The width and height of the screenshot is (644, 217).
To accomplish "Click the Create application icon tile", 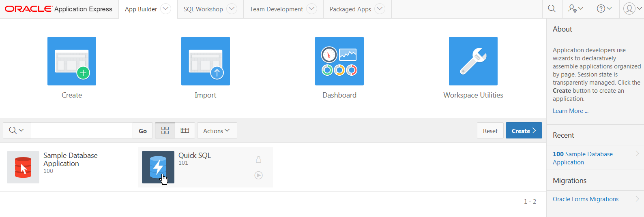I will click(72, 61).
